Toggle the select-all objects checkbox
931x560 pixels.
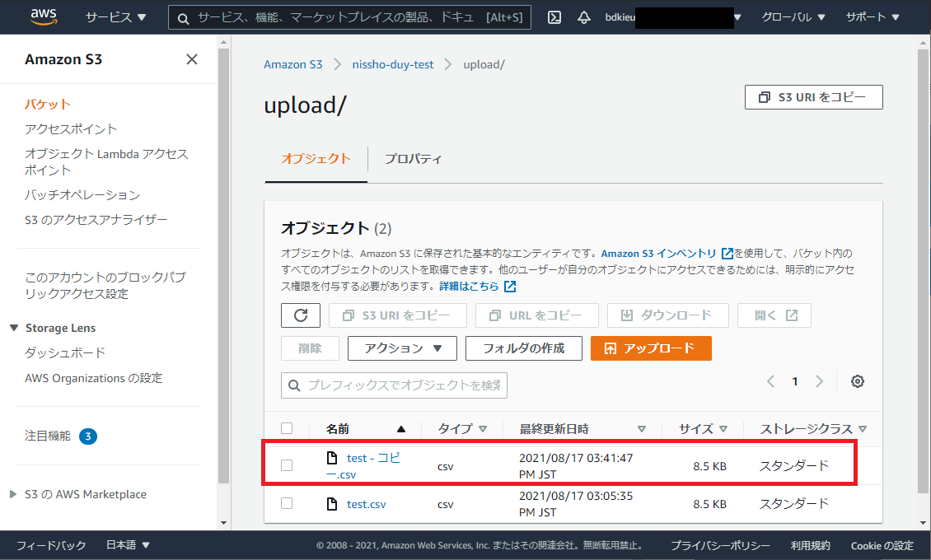pos(287,428)
